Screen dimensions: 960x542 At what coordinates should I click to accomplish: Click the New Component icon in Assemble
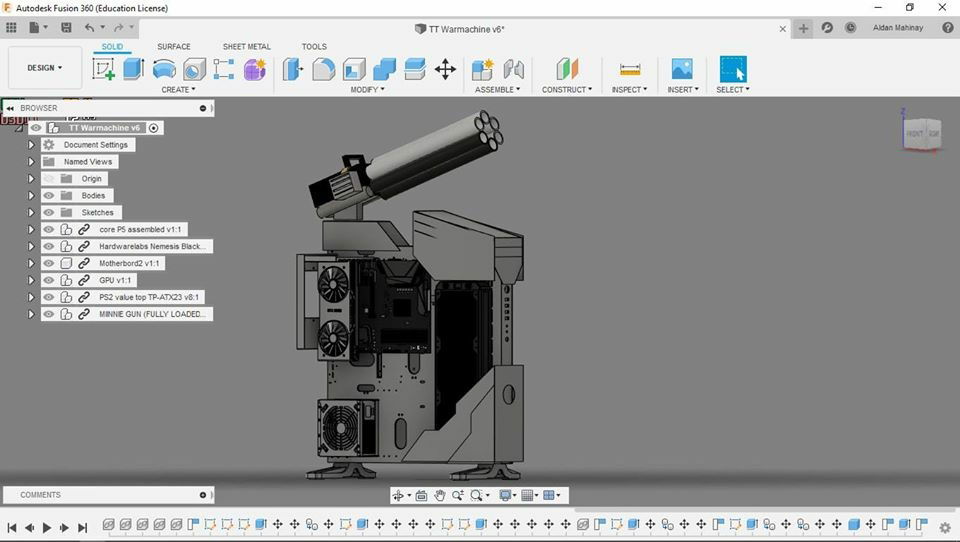pos(482,69)
